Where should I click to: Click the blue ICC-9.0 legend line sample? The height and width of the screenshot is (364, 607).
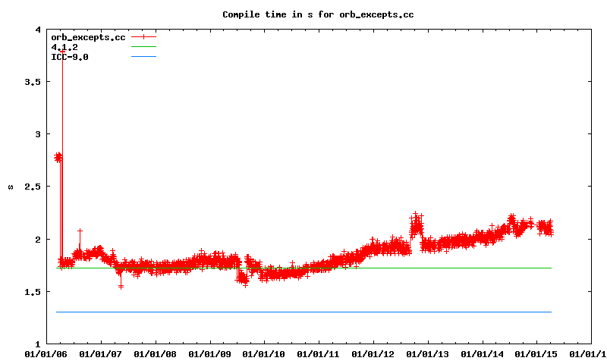click(143, 56)
